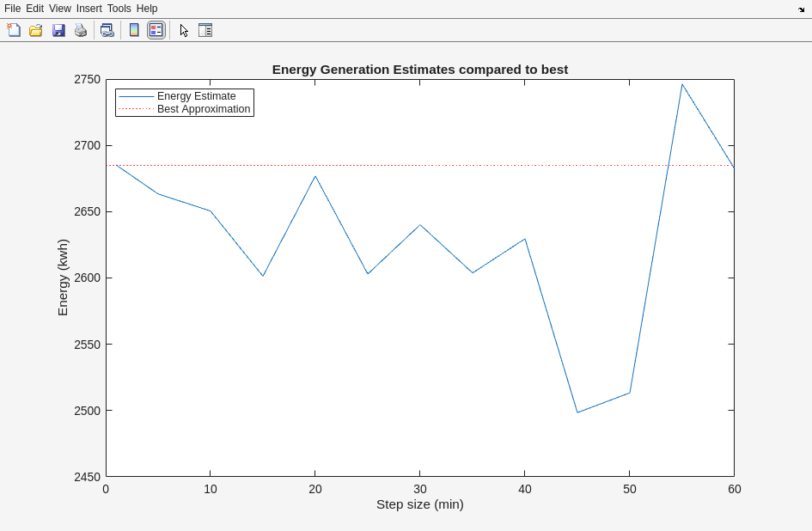
Task: Click the Step size (min) axis label
Action: coord(419,504)
